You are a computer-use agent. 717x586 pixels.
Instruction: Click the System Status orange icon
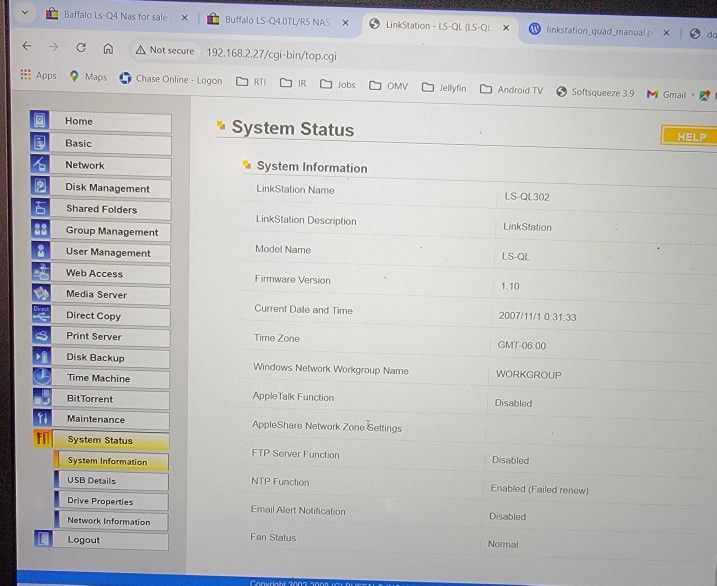[43, 438]
